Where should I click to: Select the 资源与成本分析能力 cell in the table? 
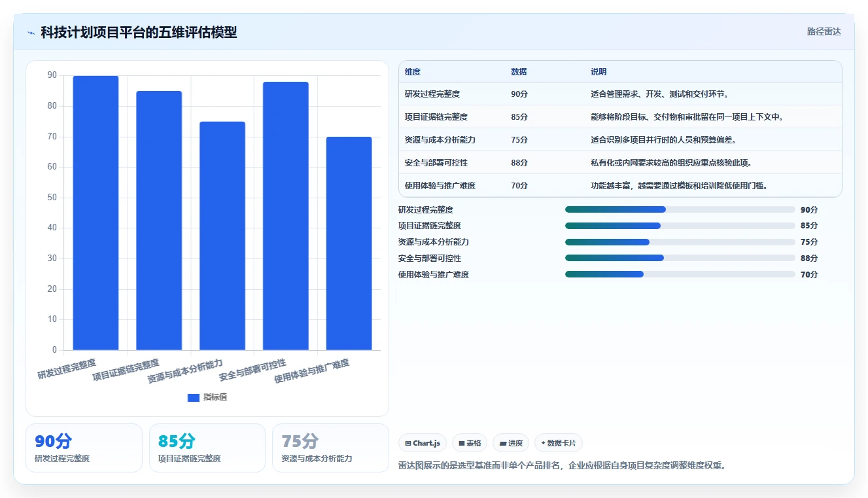point(440,140)
